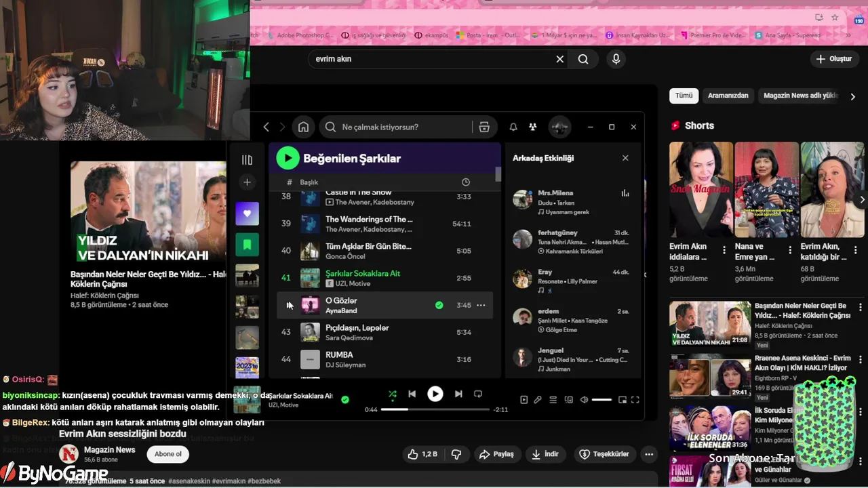The image size is (868, 488).
Task: Open ferhatgüney friend activity entry
Action: pos(572,241)
